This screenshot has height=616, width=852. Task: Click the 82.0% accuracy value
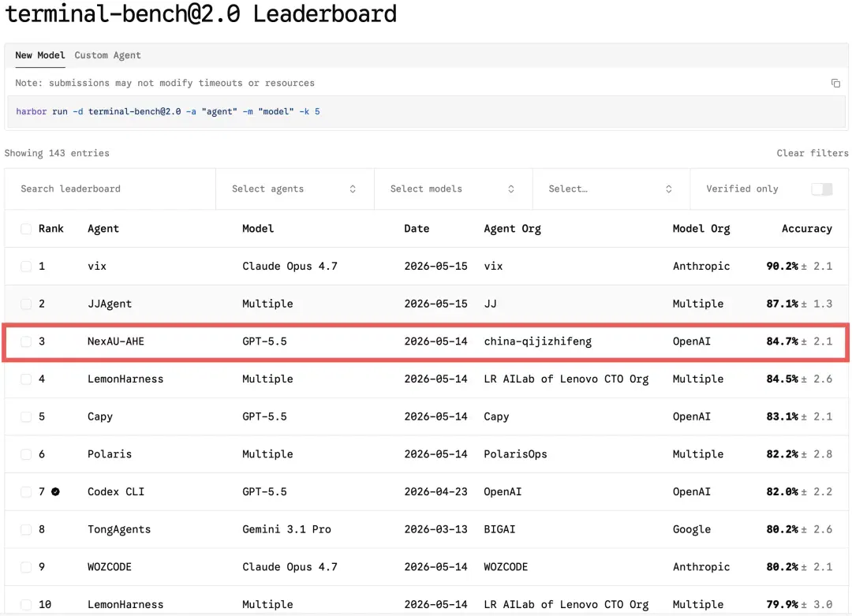point(782,491)
